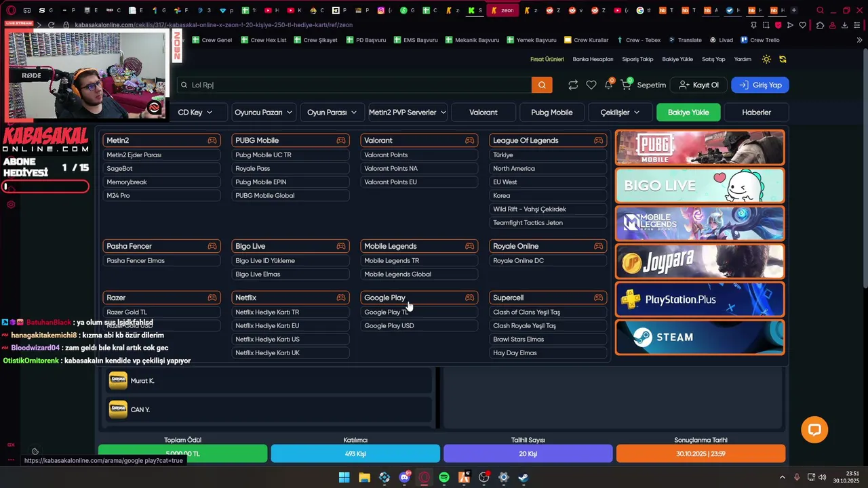Open the PlayStation Plus banner

700,299
